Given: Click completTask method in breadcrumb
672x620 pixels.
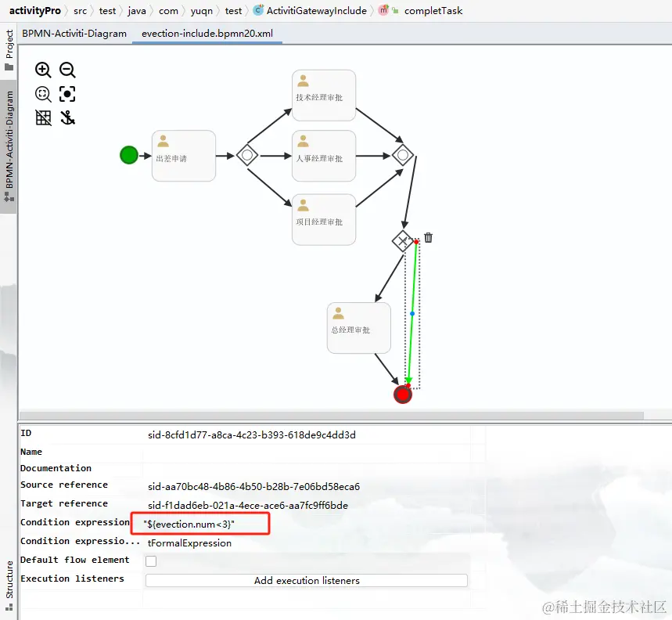Looking at the screenshot, I should 422,11.
